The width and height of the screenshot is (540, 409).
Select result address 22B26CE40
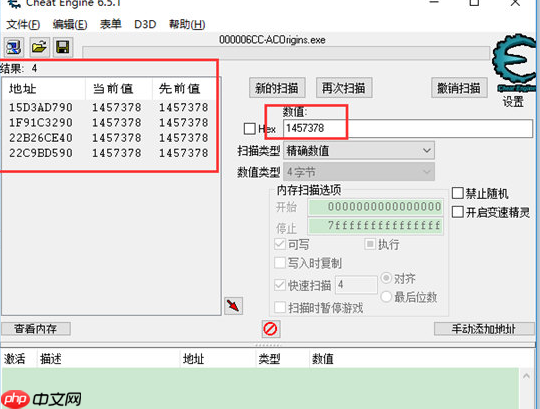tap(41, 138)
